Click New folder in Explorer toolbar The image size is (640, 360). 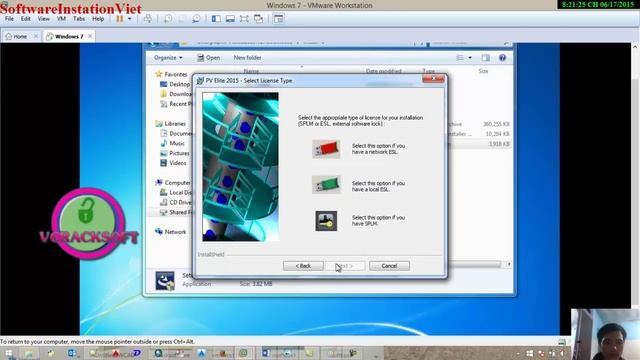[247, 58]
